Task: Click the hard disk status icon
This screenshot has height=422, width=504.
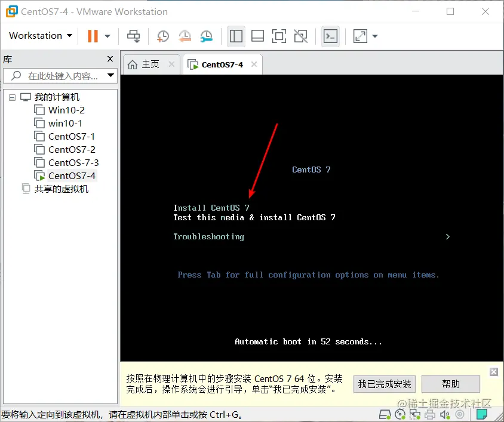Action: (385, 415)
